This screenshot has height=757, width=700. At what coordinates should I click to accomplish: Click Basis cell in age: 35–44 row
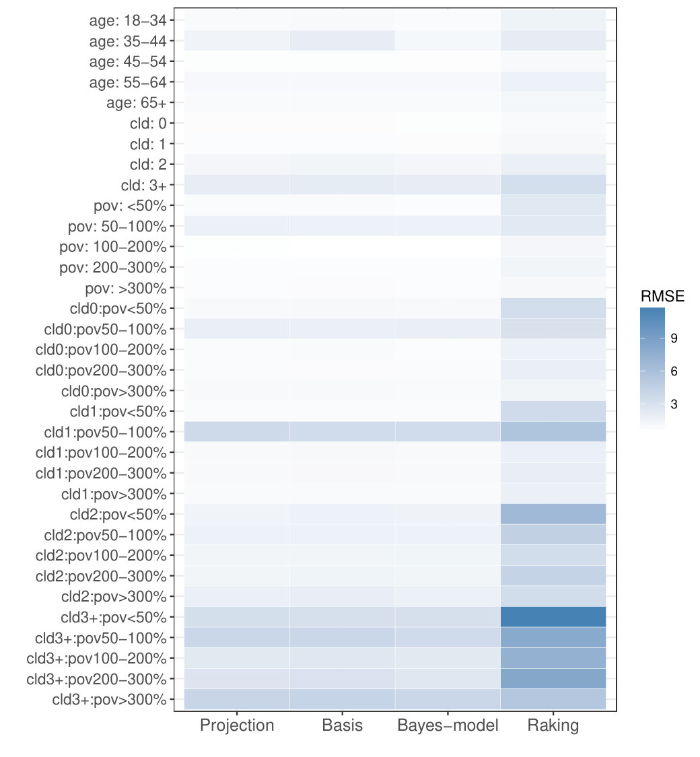tap(343, 40)
